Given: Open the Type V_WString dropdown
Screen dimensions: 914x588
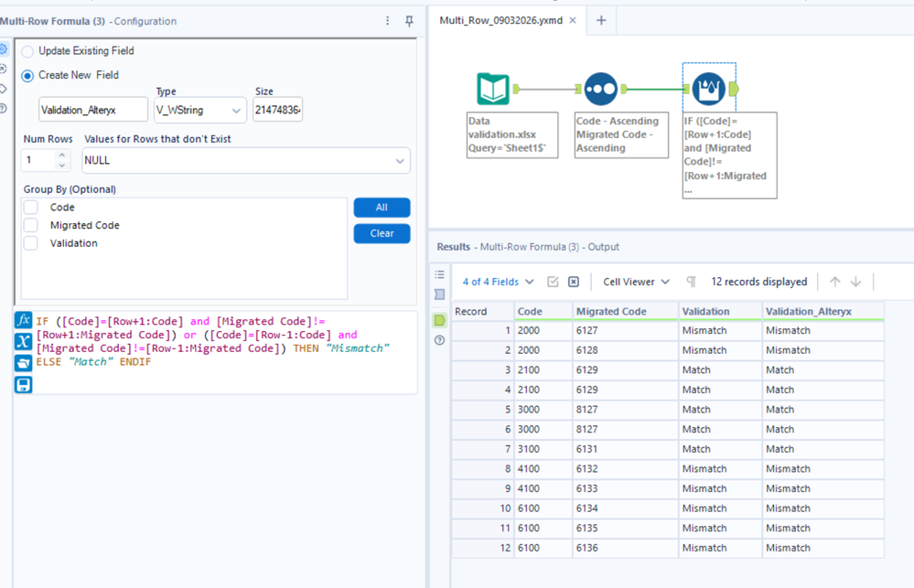Looking at the screenshot, I should click(x=200, y=110).
